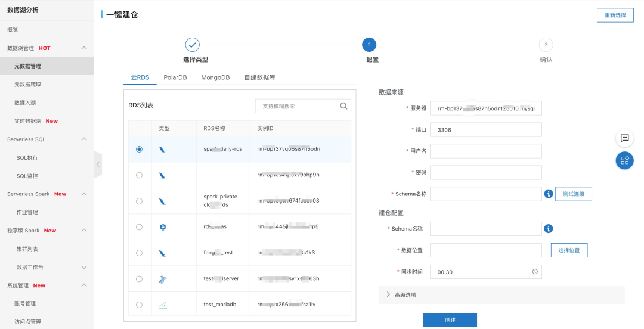Open the chat message floating icon
This screenshot has width=644, height=329.
(x=624, y=138)
